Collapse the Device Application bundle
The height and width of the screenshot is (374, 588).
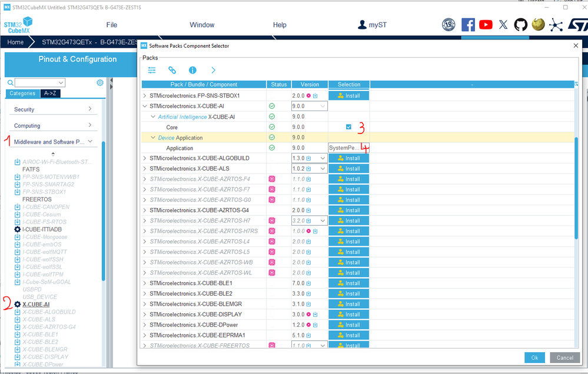pyautogui.click(x=153, y=138)
